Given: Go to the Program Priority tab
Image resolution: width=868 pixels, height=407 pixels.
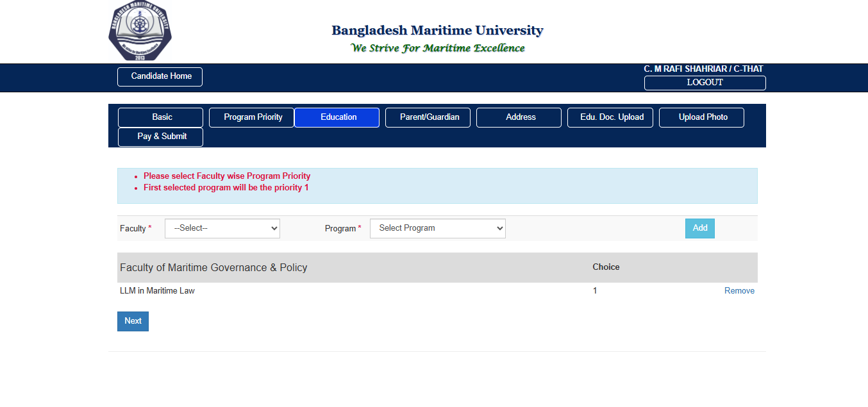Looking at the screenshot, I should pos(251,117).
